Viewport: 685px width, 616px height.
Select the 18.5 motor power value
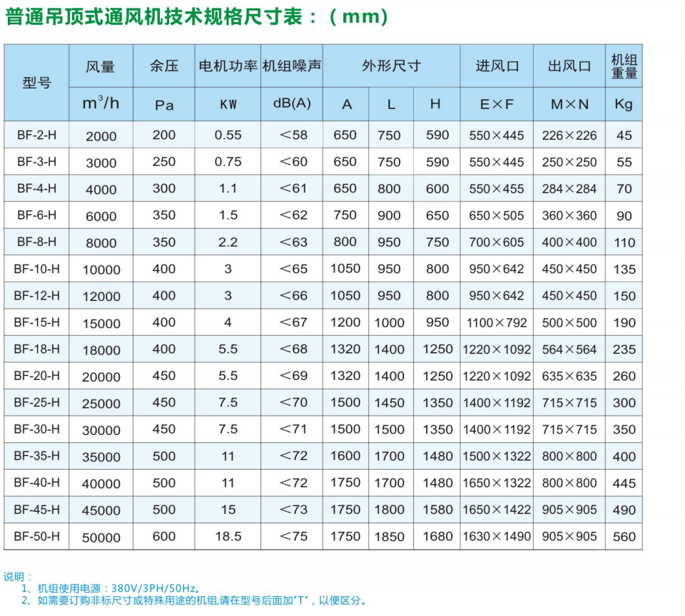click(228, 536)
